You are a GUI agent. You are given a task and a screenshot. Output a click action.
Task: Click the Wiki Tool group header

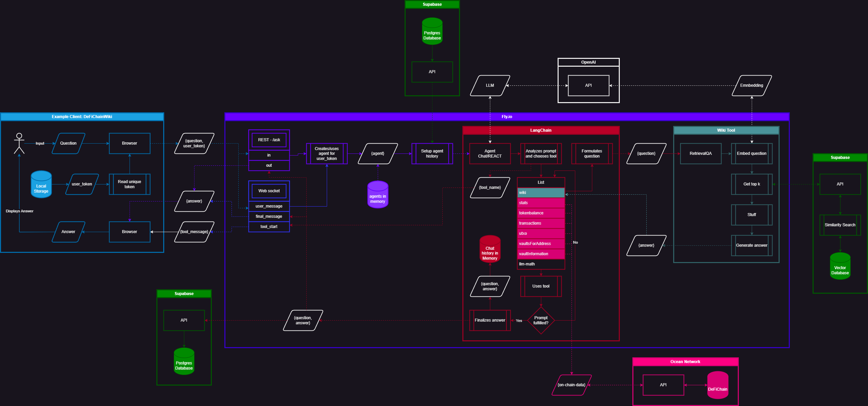pyautogui.click(x=726, y=130)
